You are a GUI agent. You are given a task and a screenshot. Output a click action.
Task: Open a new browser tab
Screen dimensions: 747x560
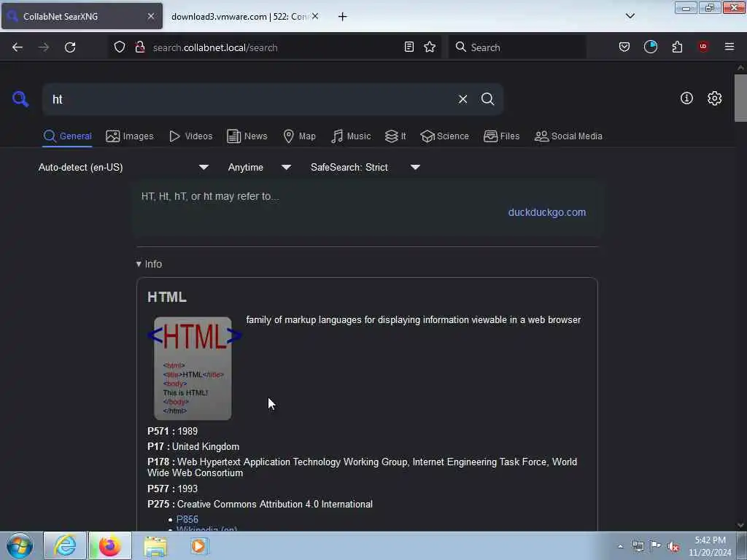tap(342, 17)
